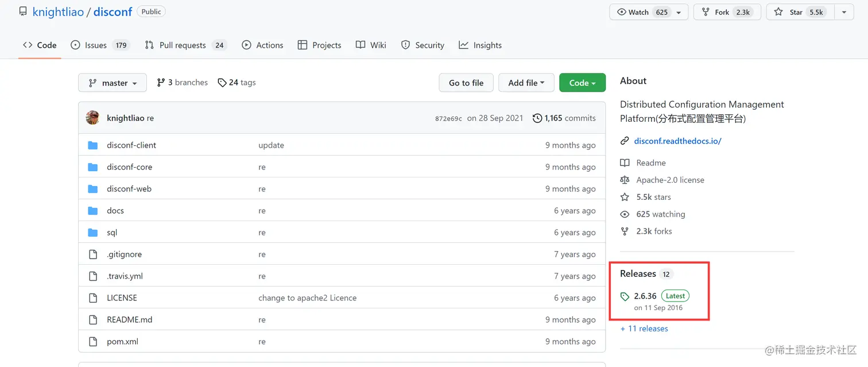Open the commit author knightliao link

(126, 118)
